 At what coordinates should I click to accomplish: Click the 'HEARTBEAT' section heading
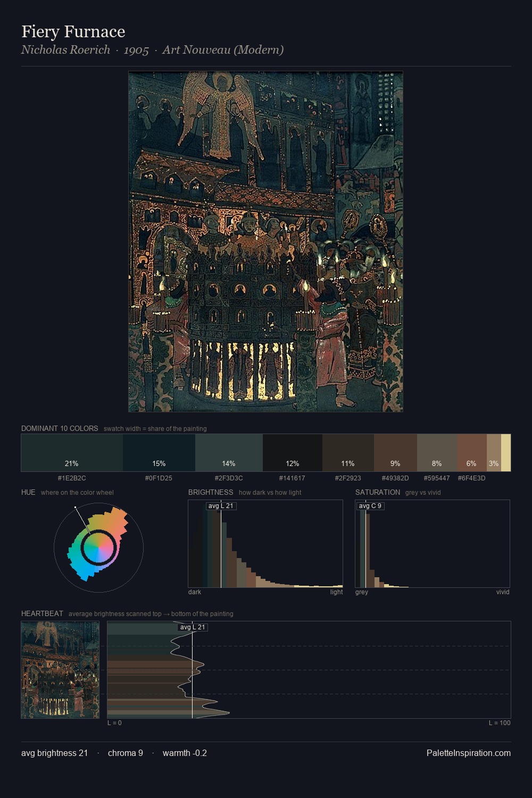(42, 613)
